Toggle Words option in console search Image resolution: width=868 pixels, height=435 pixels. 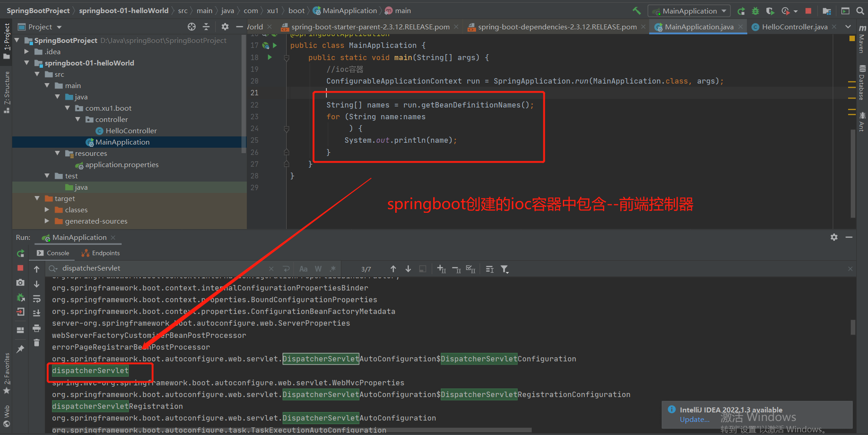coord(318,269)
